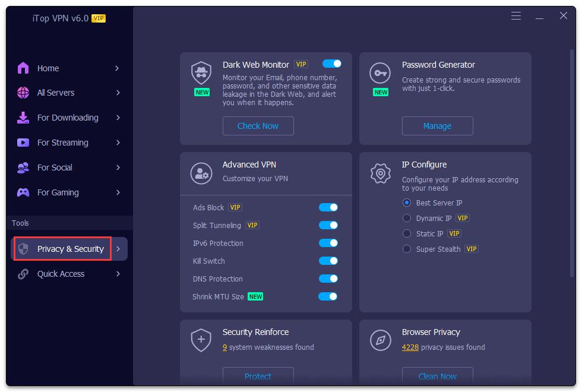
Task: Expand the Quick Access chevron
Action: [x=118, y=274]
